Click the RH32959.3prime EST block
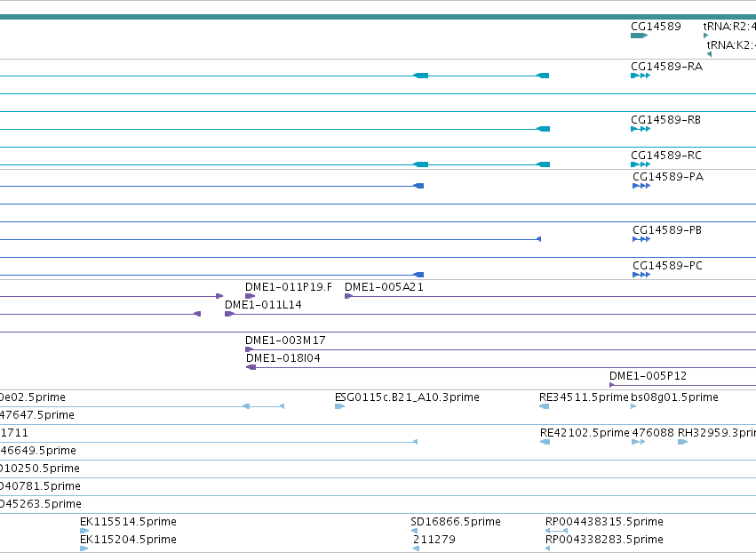Image resolution: width=756 pixels, height=553 pixels. pyautogui.click(x=683, y=442)
